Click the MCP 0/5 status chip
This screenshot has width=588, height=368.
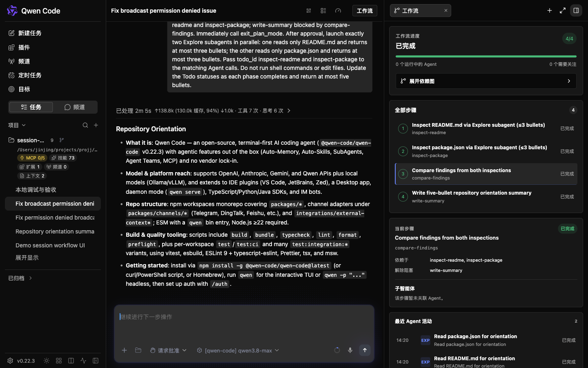32,158
